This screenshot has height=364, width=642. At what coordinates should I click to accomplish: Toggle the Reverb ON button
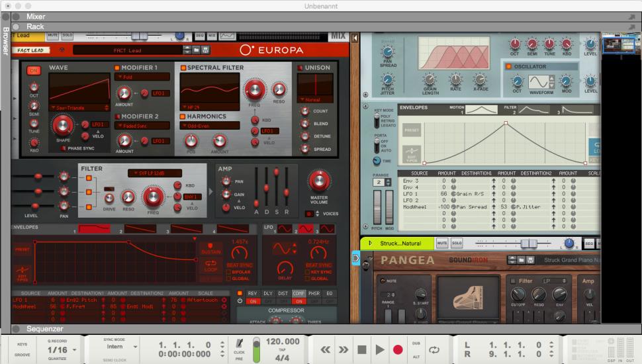click(253, 301)
